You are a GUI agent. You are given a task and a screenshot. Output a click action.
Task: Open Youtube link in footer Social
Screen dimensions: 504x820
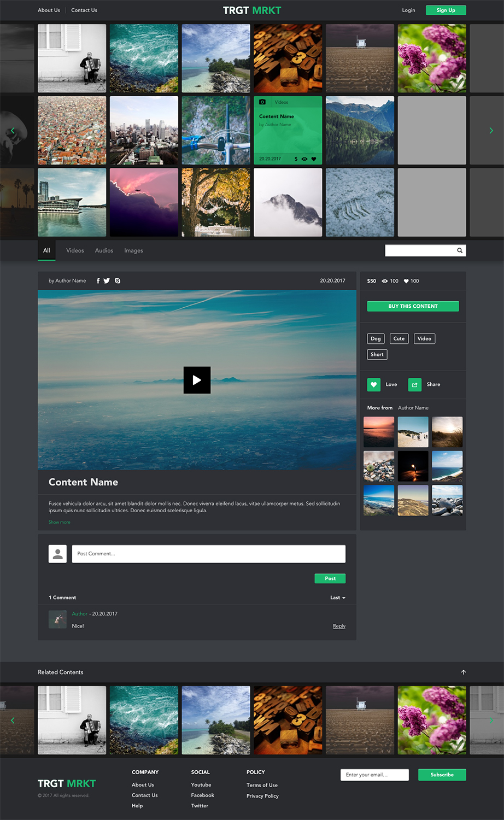(201, 785)
